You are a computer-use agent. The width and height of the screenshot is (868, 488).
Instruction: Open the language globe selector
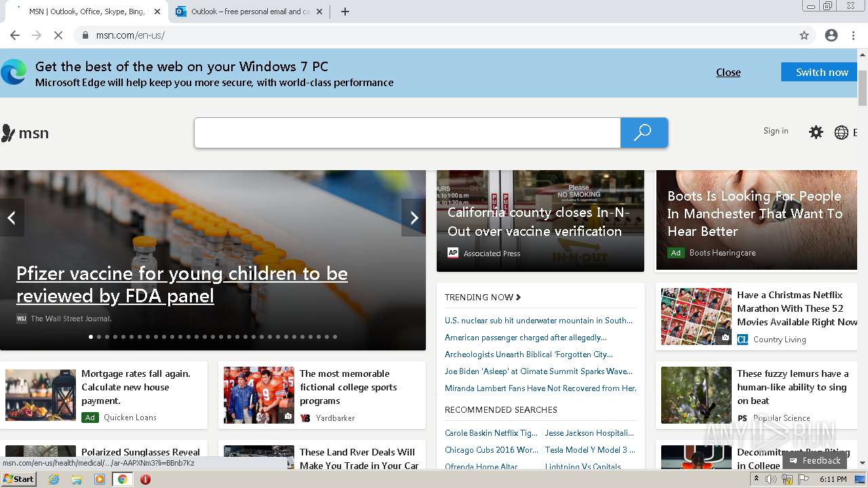[842, 132]
